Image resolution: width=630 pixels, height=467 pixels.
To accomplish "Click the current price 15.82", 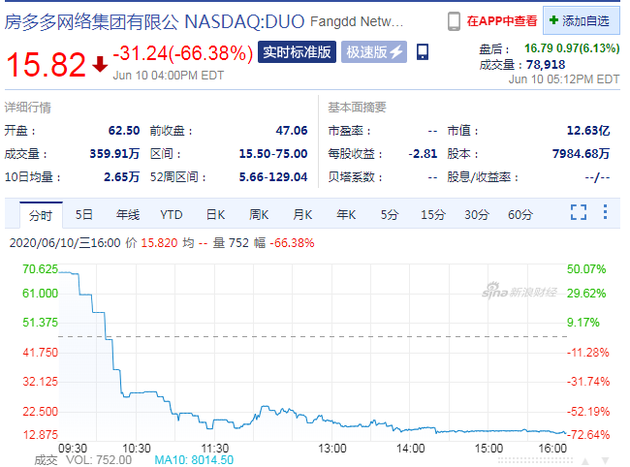I will 46,64.
